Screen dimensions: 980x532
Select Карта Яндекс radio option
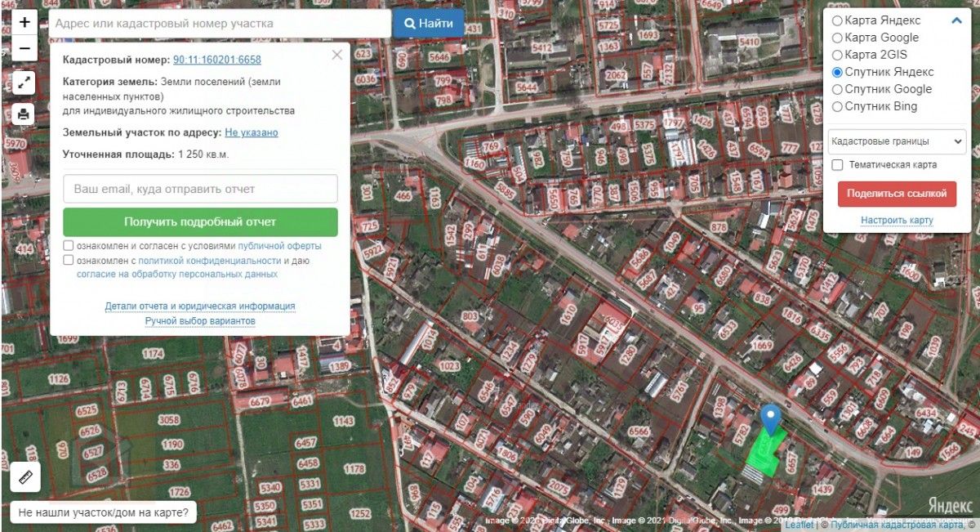837,20
